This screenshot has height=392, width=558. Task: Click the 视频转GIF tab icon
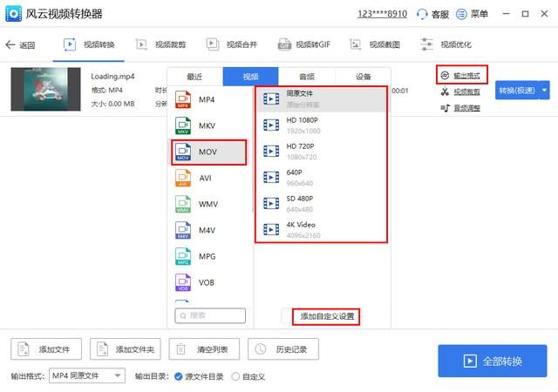pos(284,44)
